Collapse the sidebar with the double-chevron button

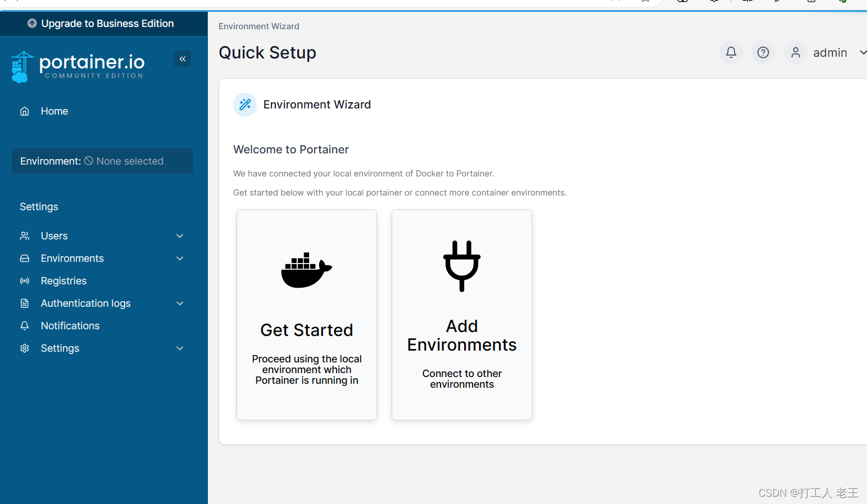183,59
